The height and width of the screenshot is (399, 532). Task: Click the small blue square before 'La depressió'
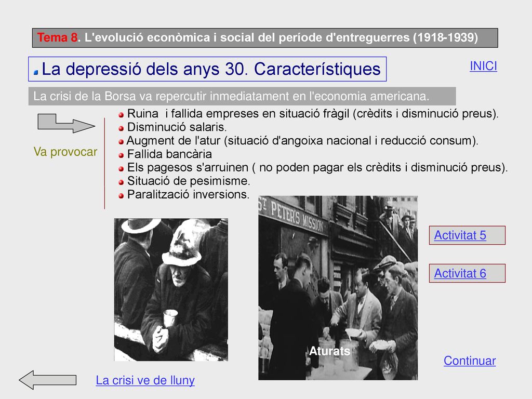[36, 72]
